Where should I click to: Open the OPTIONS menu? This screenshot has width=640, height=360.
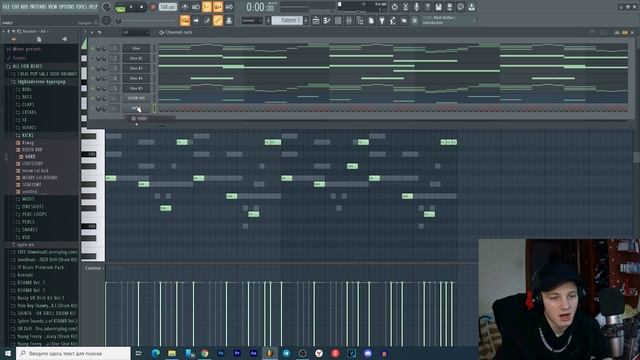(67, 7)
